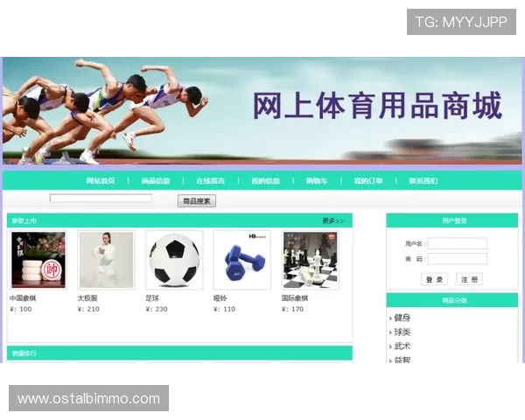Click the 哑铃 product name
Screen dimensions: 525x420
(x=220, y=298)
